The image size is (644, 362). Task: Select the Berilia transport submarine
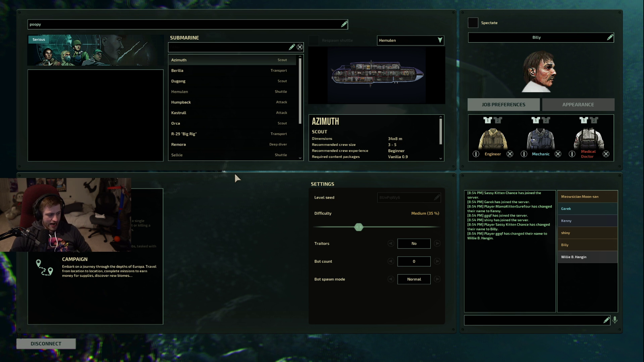point(232,70)
